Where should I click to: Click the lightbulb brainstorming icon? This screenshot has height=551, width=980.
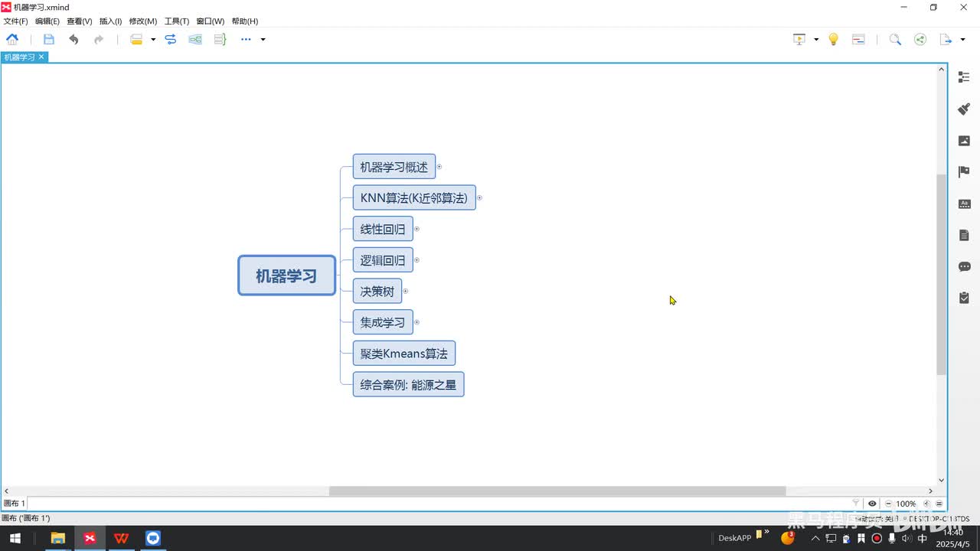(x=834, y=39)
